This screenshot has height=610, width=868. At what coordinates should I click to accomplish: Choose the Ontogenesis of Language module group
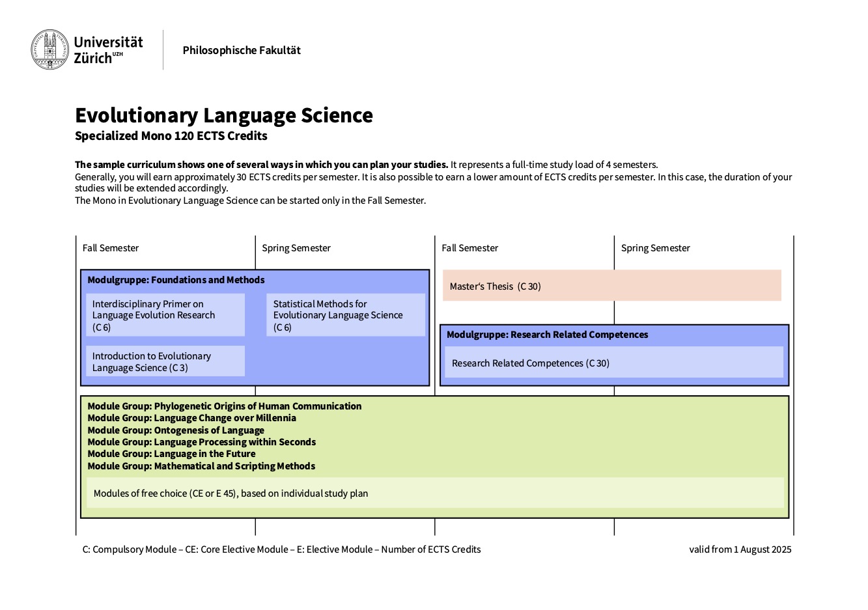(176, 430)
